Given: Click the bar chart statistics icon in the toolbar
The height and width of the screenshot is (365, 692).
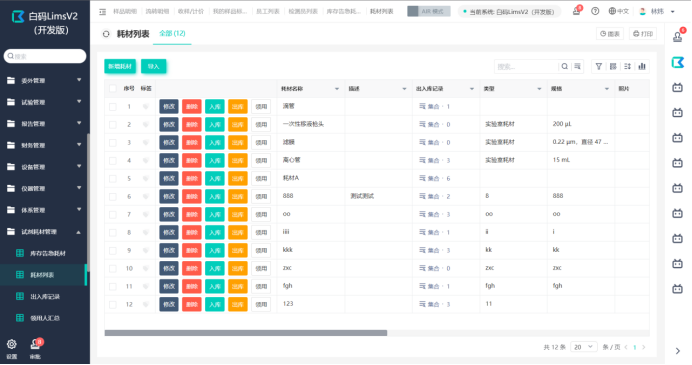Looking at the screenshot, I should (642, 67).
